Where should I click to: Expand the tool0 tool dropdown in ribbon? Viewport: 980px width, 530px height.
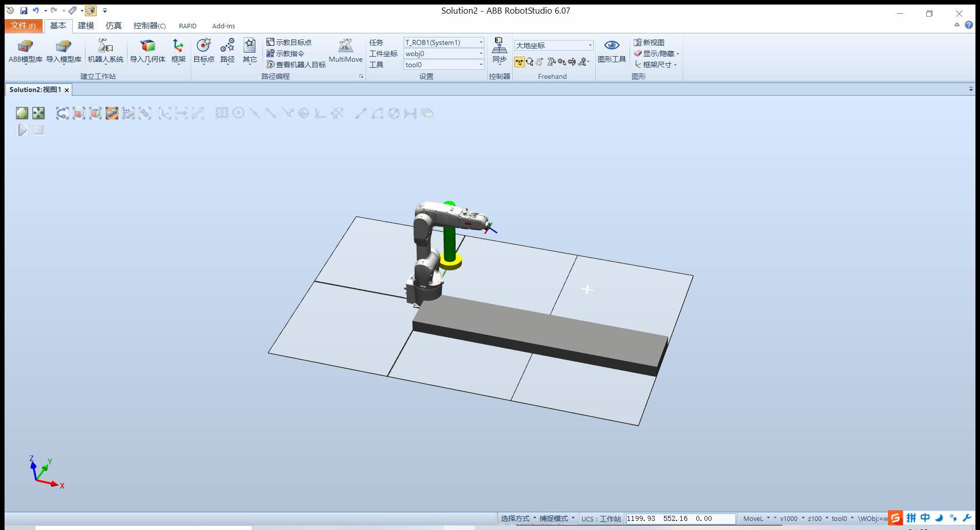click(480, 65)
